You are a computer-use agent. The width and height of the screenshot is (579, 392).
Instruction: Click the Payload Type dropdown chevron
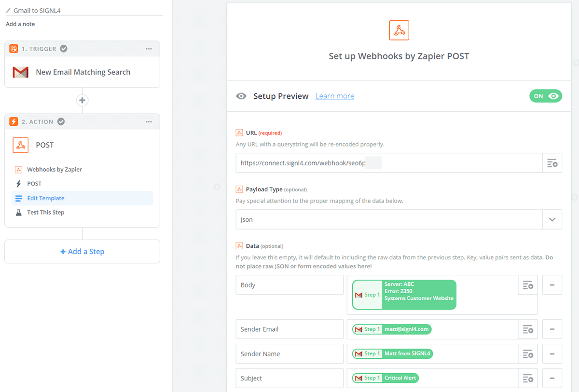coord(552,219)
